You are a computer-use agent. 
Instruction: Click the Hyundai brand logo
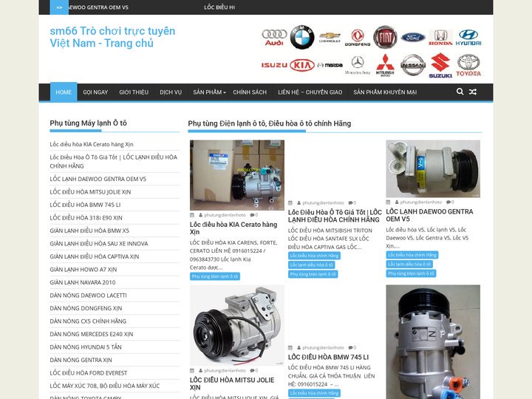[468, 38]
